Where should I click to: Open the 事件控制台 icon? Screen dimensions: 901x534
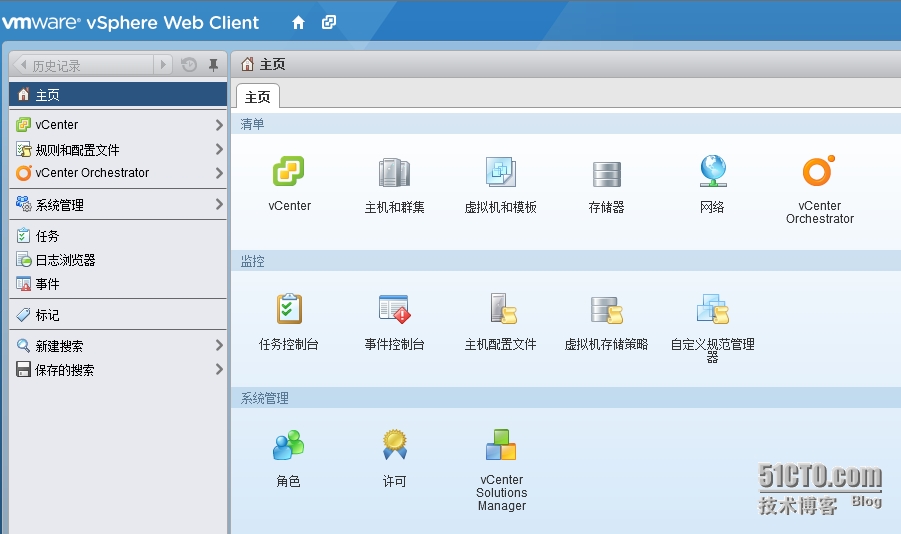[x=395, y=309]
